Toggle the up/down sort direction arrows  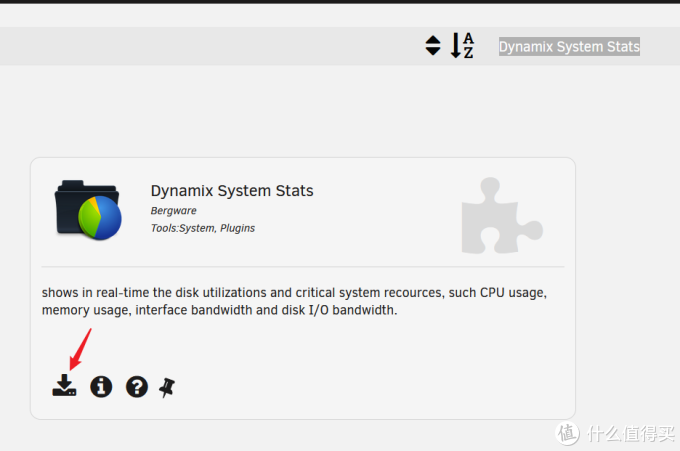coord(433,46)
